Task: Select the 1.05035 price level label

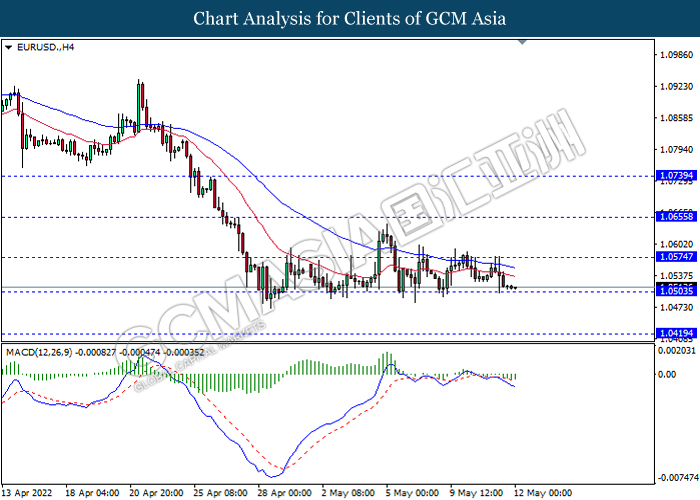Action: 677,291
